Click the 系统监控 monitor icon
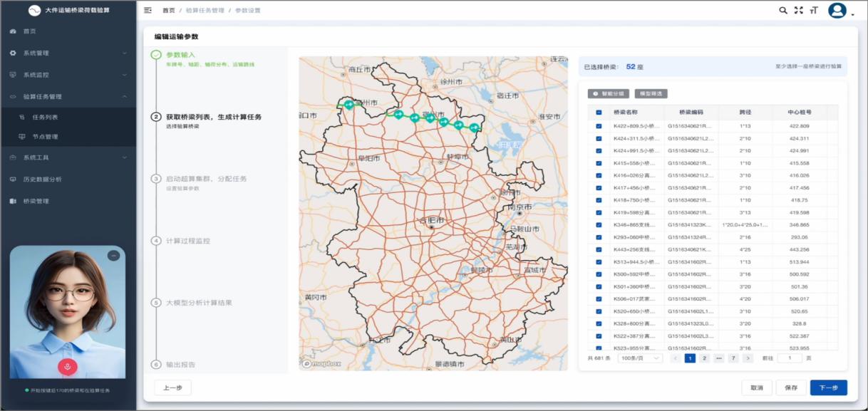Screen dimensions: 868x411 coord(13,75)
